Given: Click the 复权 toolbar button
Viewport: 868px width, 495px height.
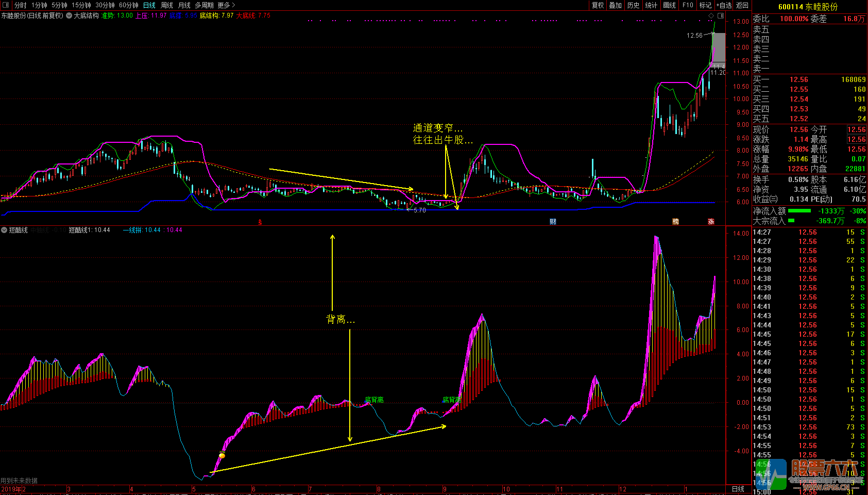Looking at the screenshot, I should click(598, 5).
